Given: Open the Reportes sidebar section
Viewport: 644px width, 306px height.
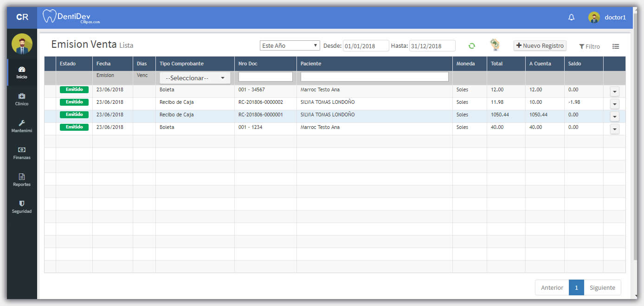Looking at the screenshot, I should pos(22,179).
